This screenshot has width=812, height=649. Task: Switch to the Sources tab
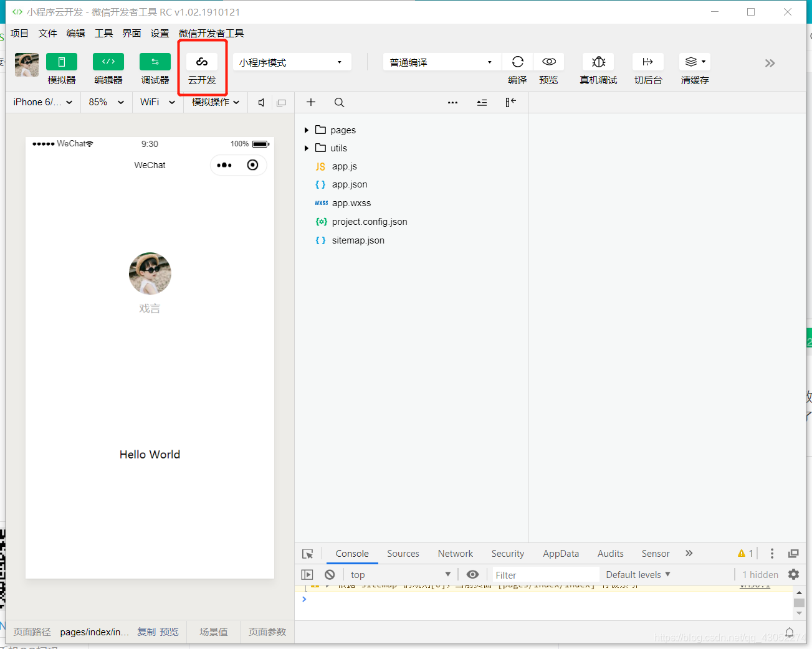[x=403, y=554]
